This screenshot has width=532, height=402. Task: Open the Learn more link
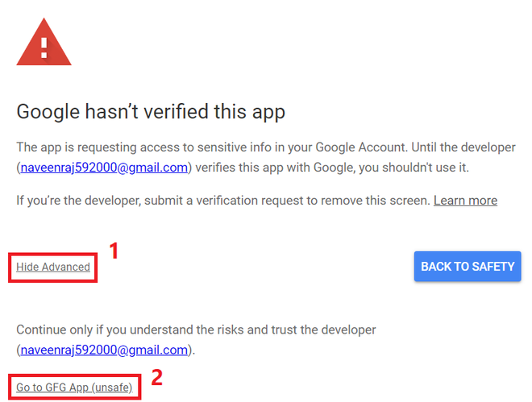pos(465,200)
